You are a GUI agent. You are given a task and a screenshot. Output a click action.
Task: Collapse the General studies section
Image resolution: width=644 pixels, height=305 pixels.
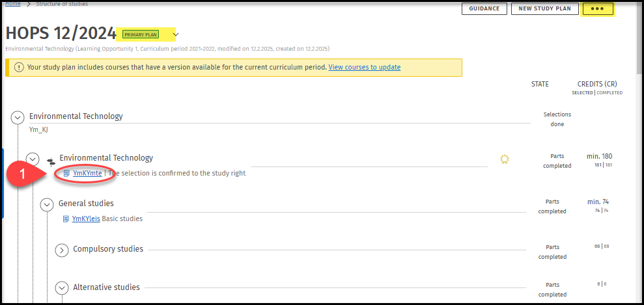click(47, 204)
